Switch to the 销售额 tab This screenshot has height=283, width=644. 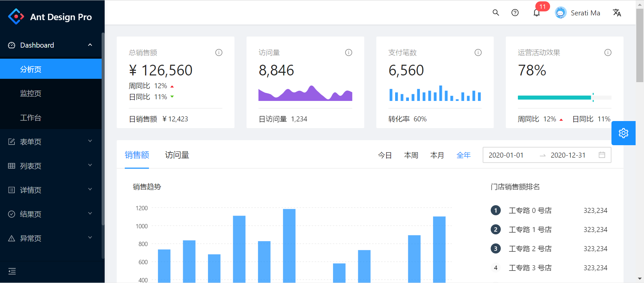[x=137, y=155]
